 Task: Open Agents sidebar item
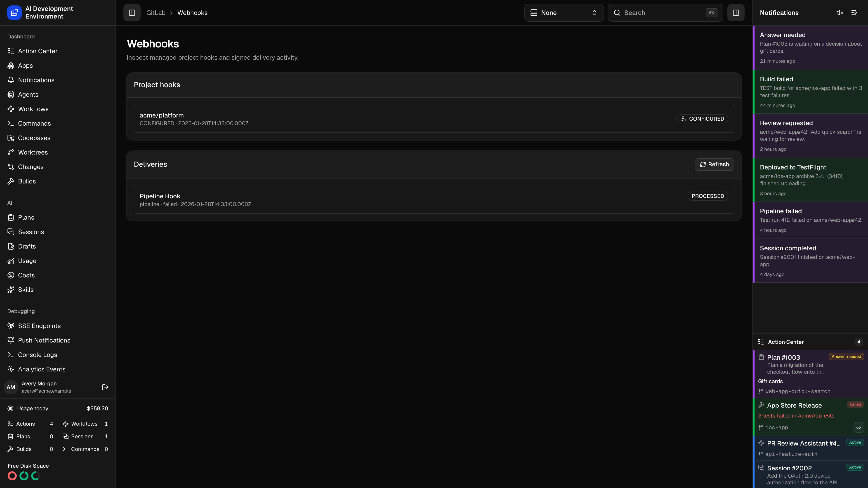click(x=58, y=95)
